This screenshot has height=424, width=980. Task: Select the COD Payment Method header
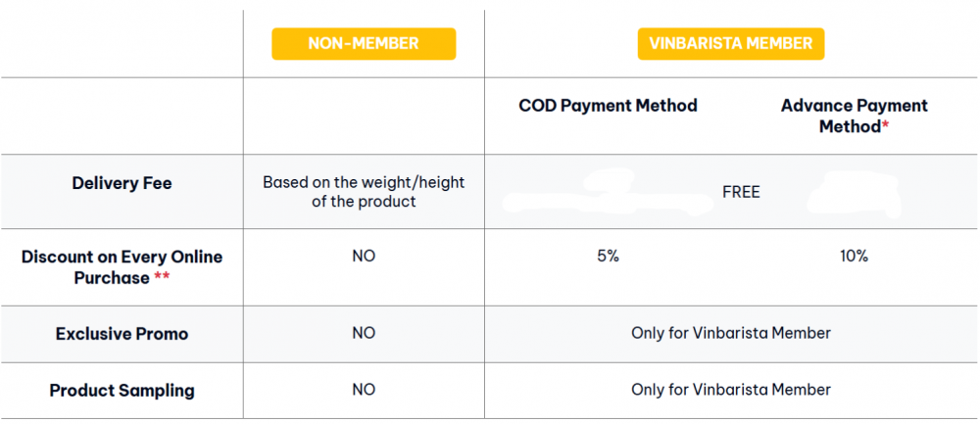click(x=609, y=106)
